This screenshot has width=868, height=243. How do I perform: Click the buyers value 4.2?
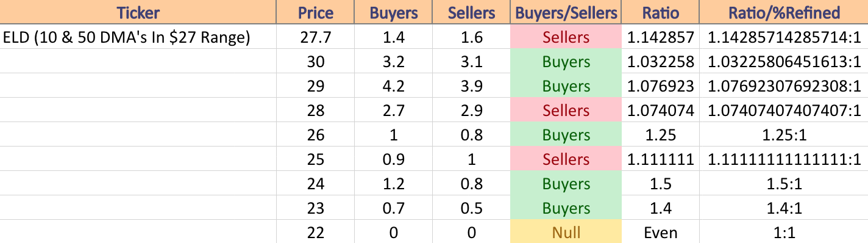click(x=394, y=86)
